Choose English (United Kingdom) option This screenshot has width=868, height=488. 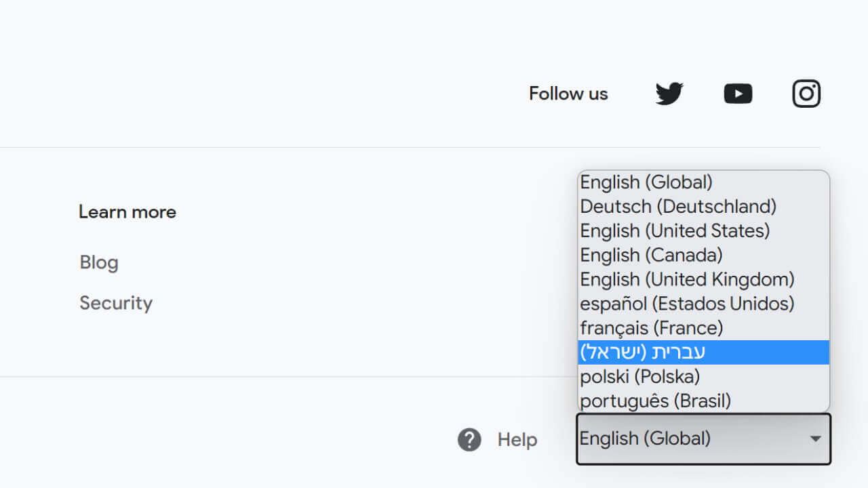point(687,280)
